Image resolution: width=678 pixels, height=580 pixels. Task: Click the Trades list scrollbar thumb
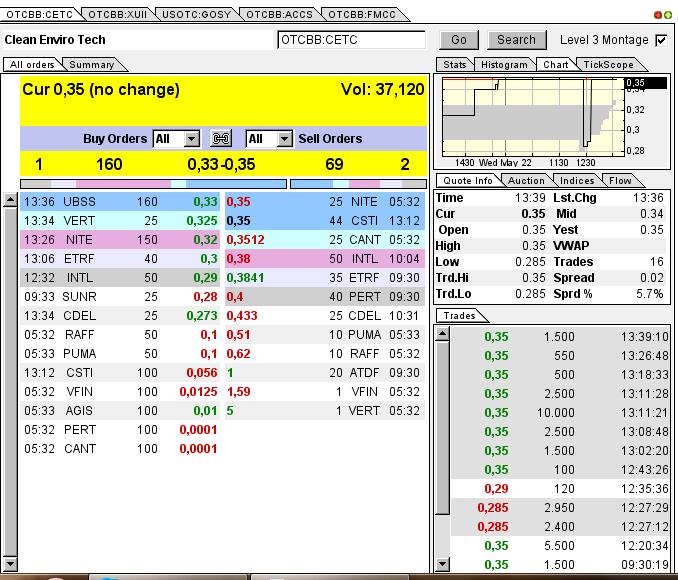(443, 428)
